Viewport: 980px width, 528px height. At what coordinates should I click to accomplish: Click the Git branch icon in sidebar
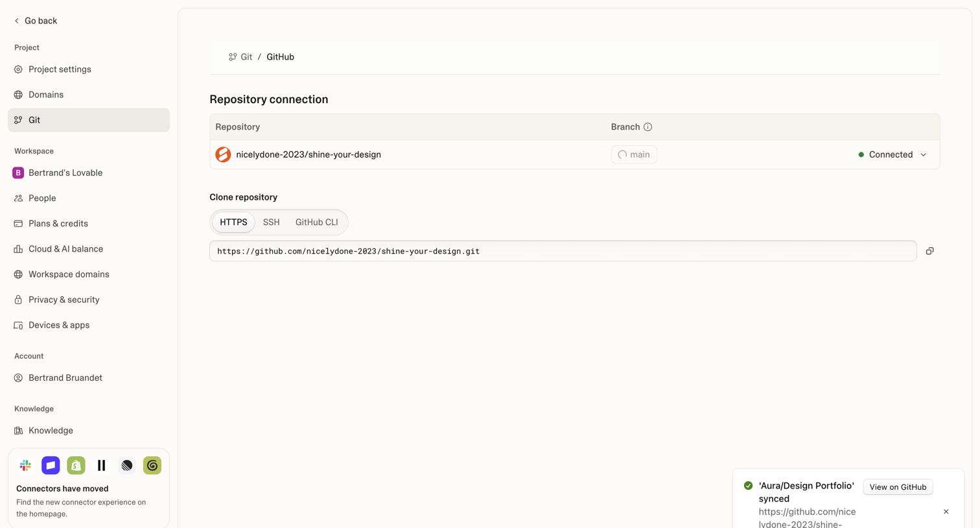[18, 120]
